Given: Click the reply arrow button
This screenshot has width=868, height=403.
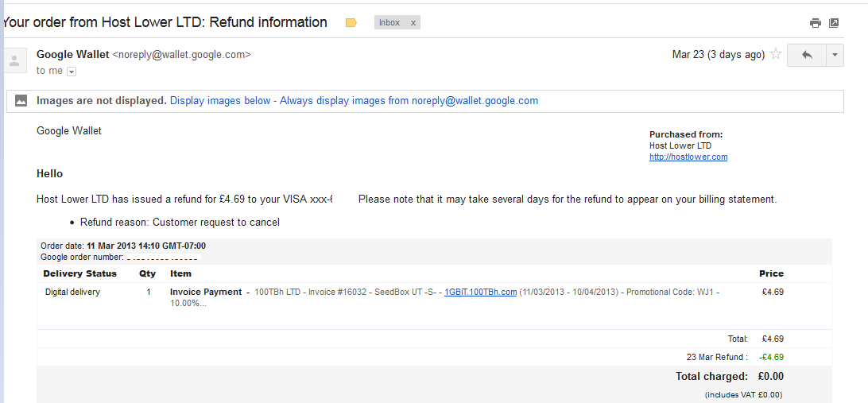Looking at the screenshot, I should coord(807,55).
